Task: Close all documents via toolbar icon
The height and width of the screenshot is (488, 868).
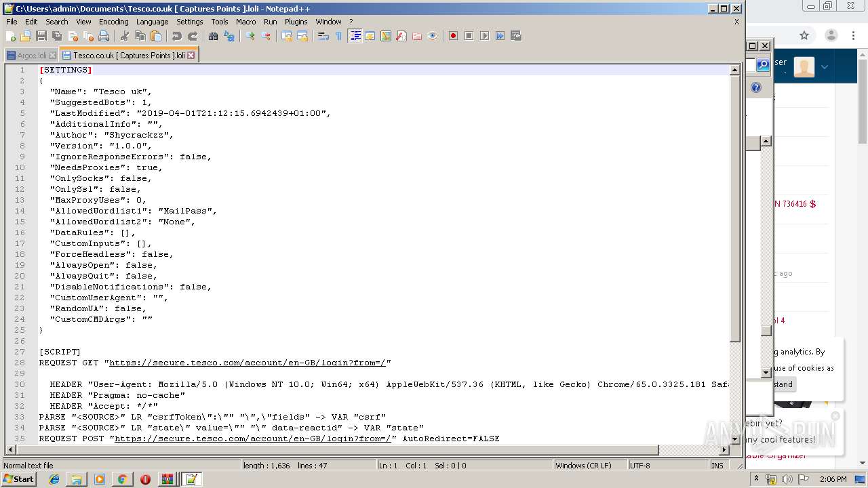Action: [88, 36]
